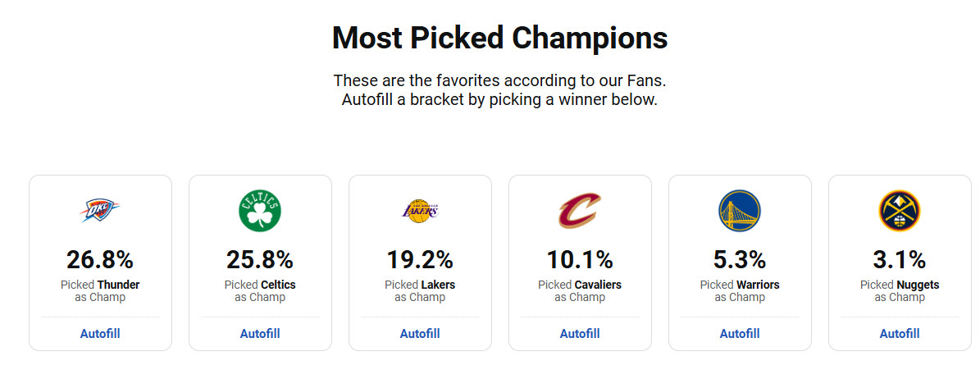Click the Denver Nuggets logo
The image size is (980, 388).
[x=900, y=211]
